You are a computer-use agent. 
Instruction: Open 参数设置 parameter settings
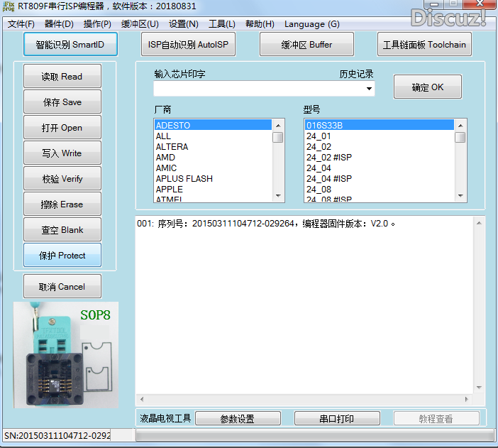point(238,419)
